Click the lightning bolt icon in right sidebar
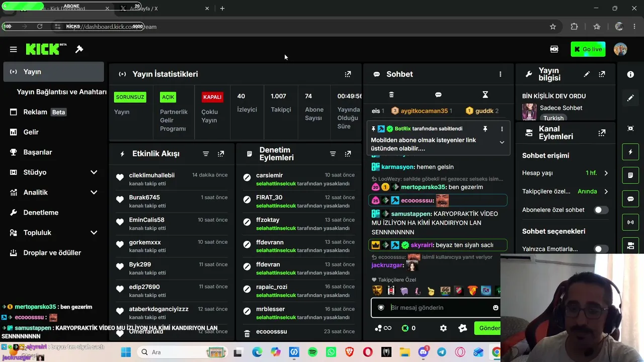644x362 pixels. pyautogui.click(x=630, y=152)
